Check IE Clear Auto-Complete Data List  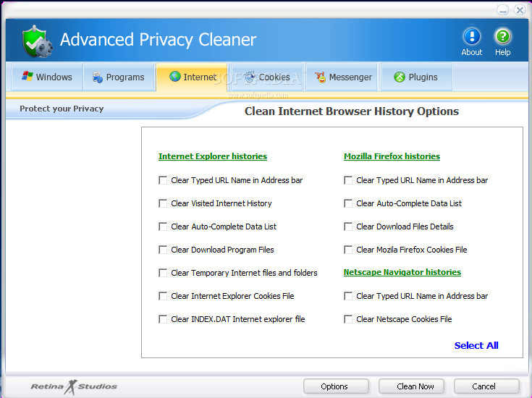tap(163, 226)
